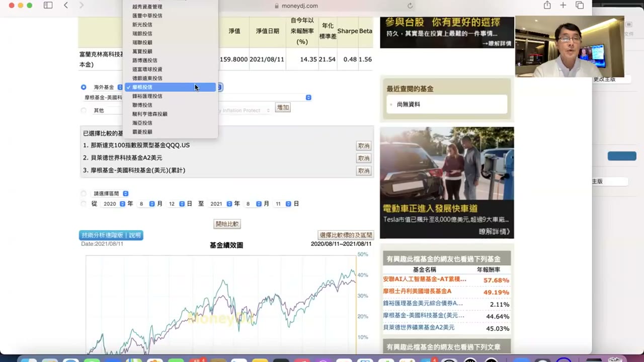Click the 開始比較 button
Screen dimensions: 644x362
(227, 224)
